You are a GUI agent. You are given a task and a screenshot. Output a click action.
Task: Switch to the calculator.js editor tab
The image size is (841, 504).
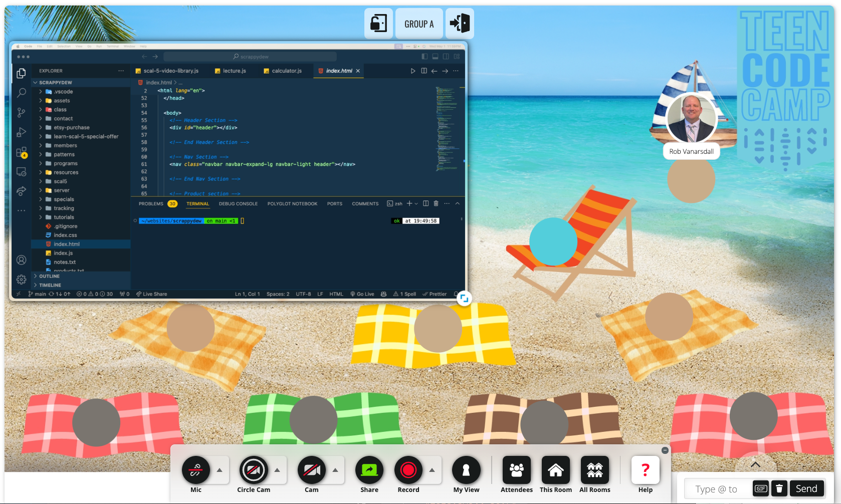pos(283,71)
